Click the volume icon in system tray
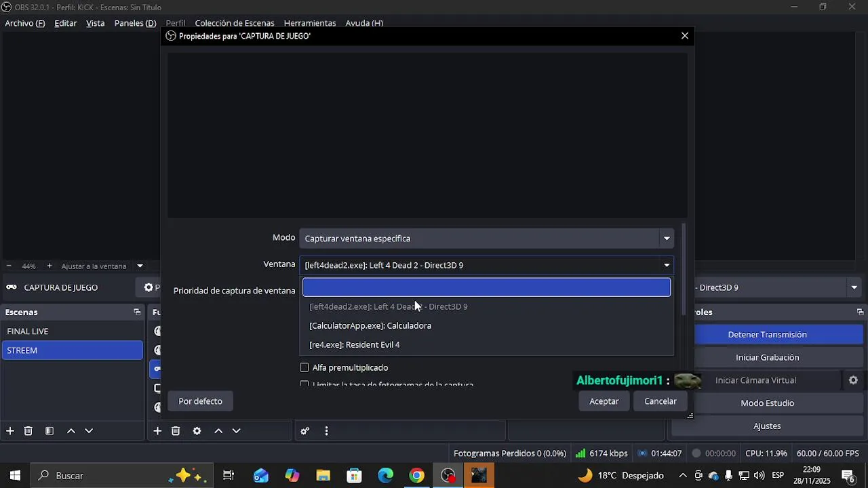 pyautogui.click(x=759, y=476)
